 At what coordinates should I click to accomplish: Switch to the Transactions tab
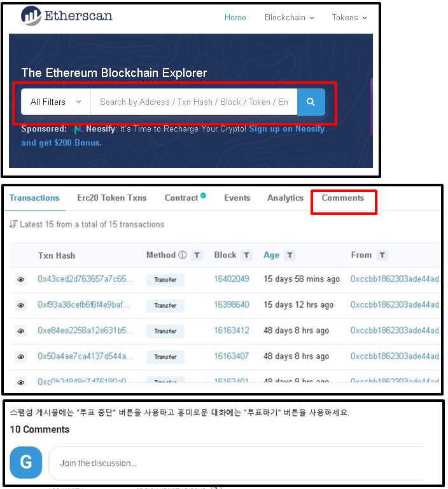[34, 198]
